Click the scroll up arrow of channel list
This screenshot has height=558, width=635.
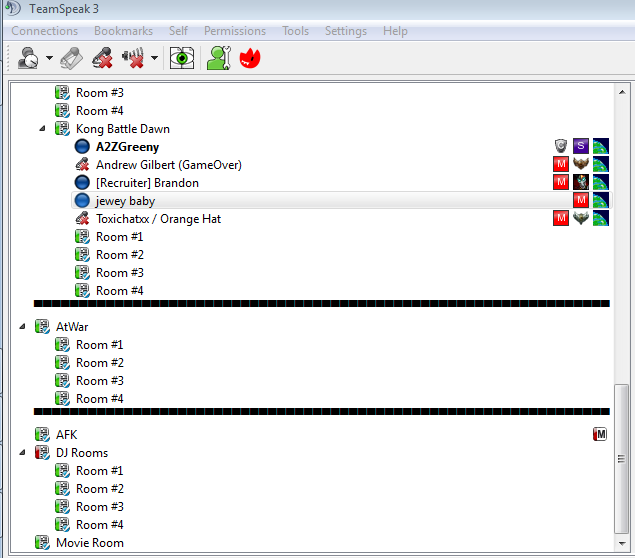(x=622, y=92)
